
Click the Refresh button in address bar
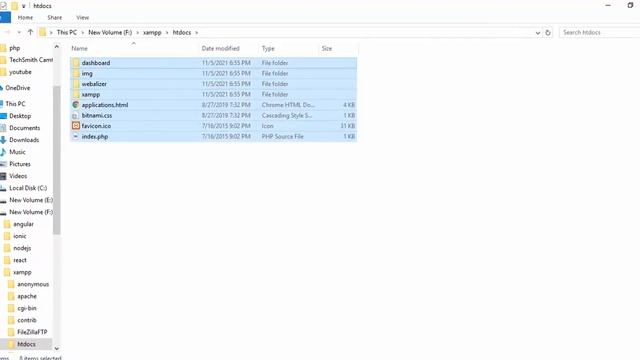(548, 32)
